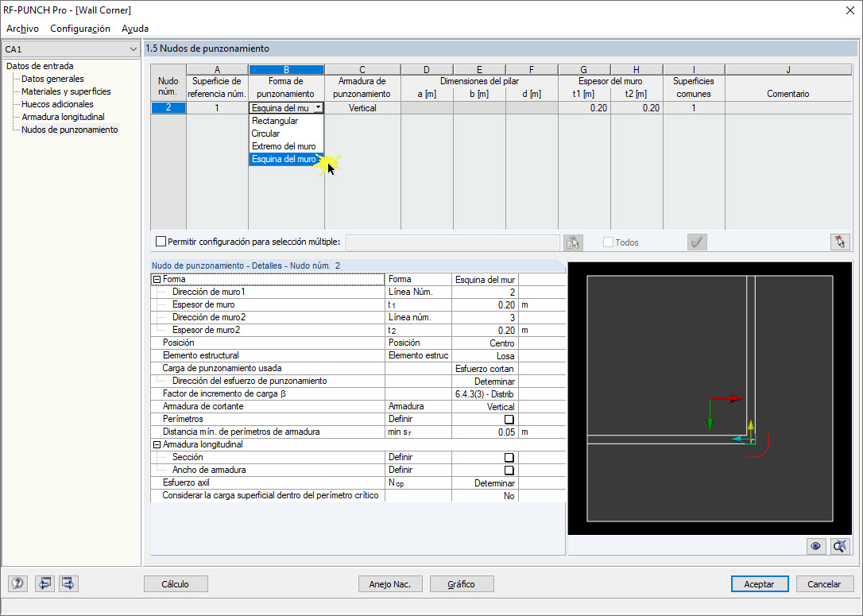
Task: Go to next input table icon
Action: pyautogui.click(x=68, y=583)
